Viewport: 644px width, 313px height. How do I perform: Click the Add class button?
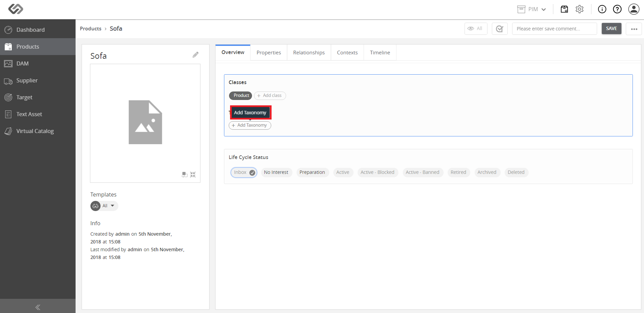[x=270, y=96]
